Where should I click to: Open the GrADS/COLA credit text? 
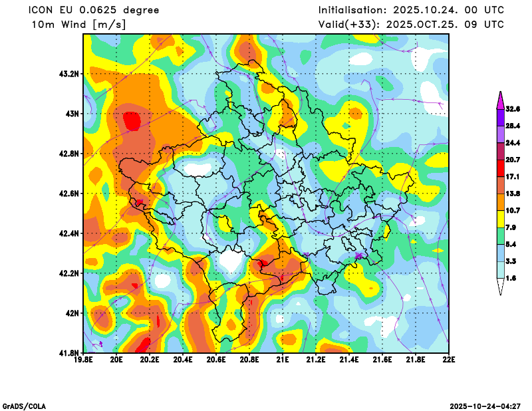tap(24, 406)
